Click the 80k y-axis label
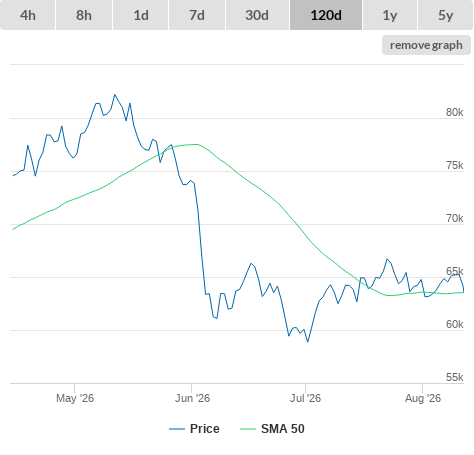 pyautogui.click(x=455, y=112)
